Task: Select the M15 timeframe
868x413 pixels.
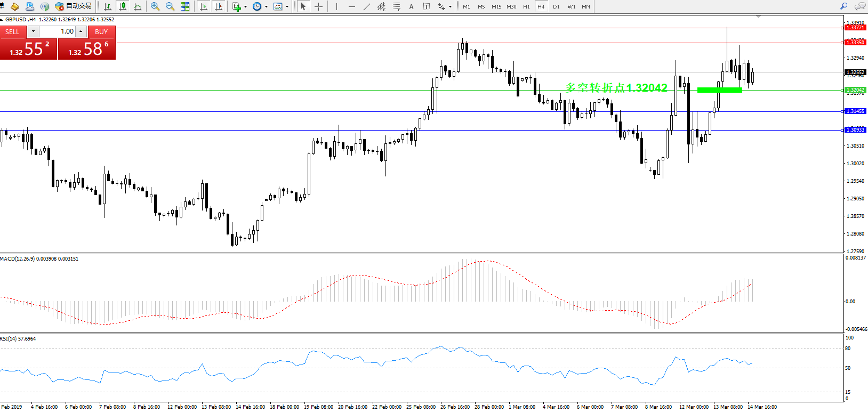Action: tap(496, 6)
